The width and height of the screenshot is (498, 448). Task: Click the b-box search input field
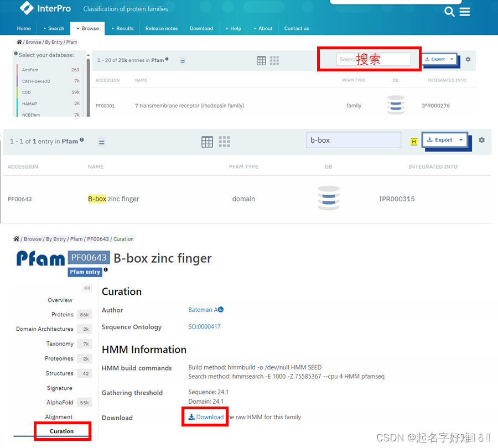(x=354, y=140)
